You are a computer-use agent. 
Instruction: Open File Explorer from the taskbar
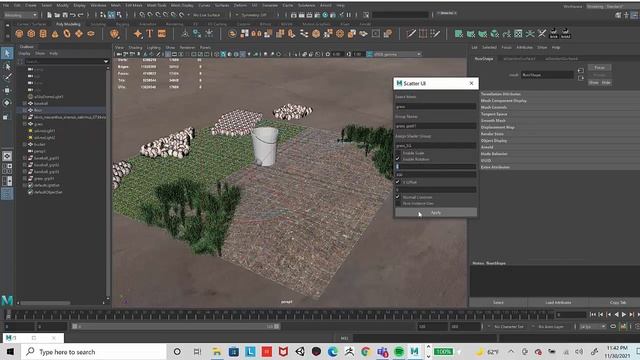[x=217, y=351]
